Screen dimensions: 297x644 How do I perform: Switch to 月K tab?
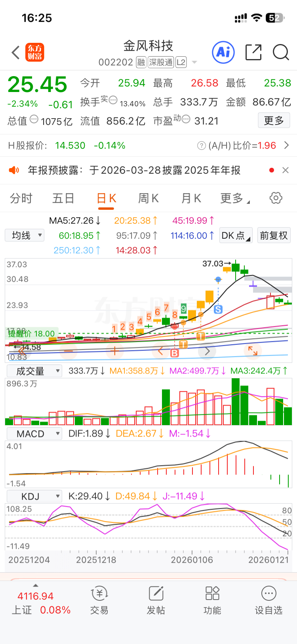pos(191,198)
